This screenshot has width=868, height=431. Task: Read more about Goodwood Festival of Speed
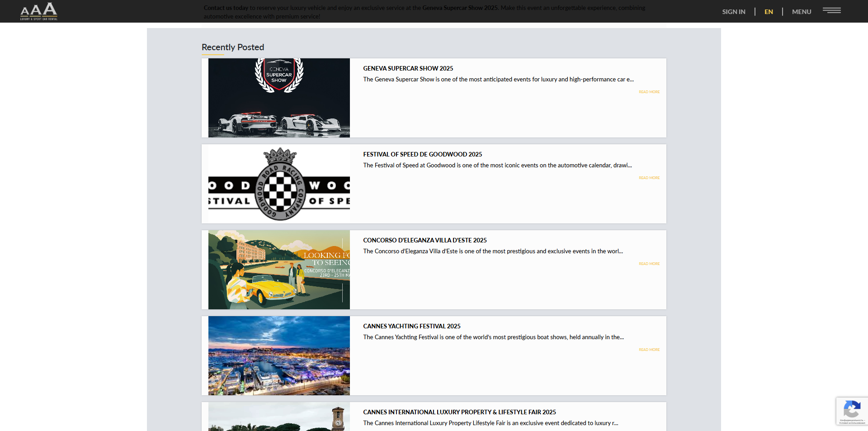click(x=649, y=178)
